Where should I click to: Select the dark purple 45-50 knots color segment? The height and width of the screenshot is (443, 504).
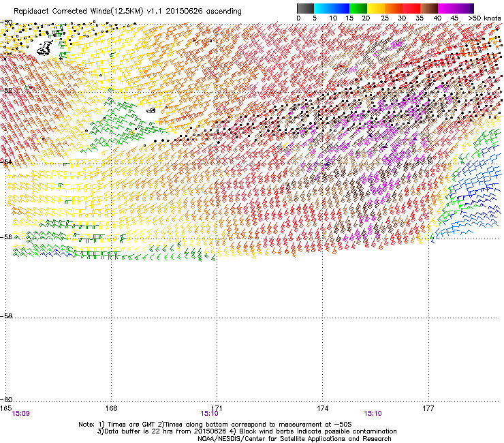pos(464,8)
